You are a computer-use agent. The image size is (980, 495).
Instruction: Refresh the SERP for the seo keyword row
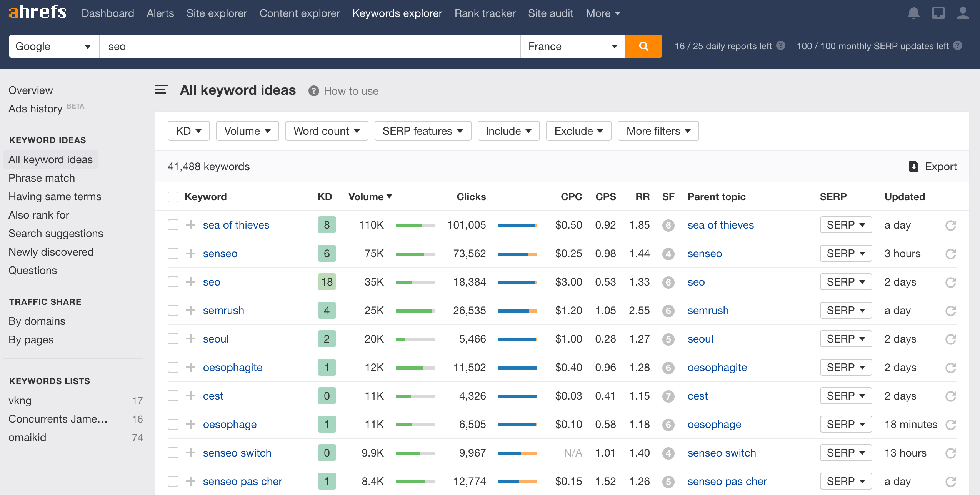950,283
